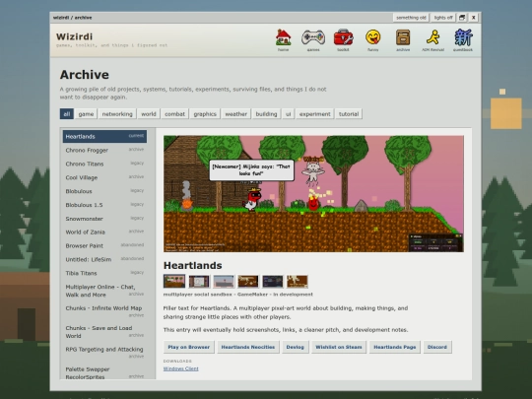
Task: Select Untitled: LifeSim entry
Action: click(x=104, y=259)
